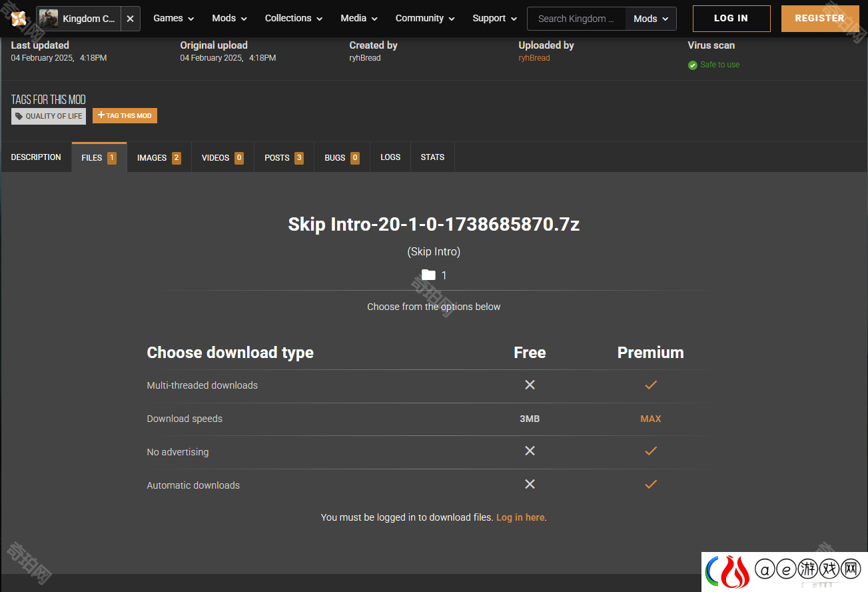Click the Premium checkmark for Automatic downloads
868x592 pixels.
651,484
